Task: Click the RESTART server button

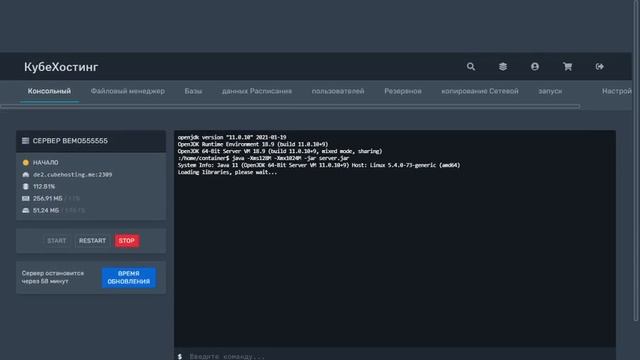Action: [x=92, y=241]
